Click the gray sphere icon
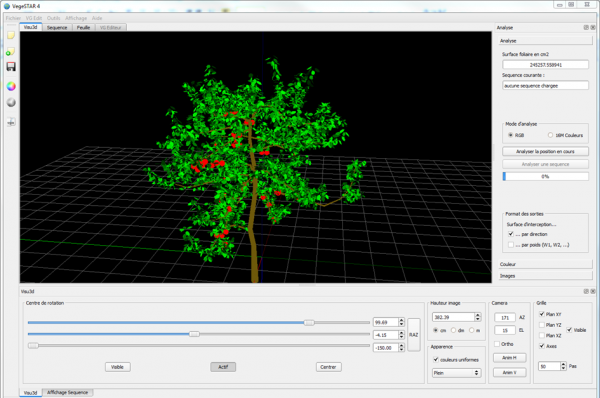The height and width of the screenshot is (398, 600). point(11,103)
